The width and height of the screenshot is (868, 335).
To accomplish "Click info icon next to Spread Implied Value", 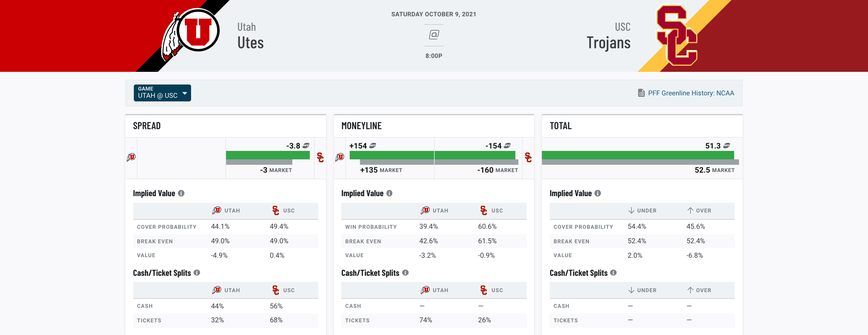I will point(181,193).
